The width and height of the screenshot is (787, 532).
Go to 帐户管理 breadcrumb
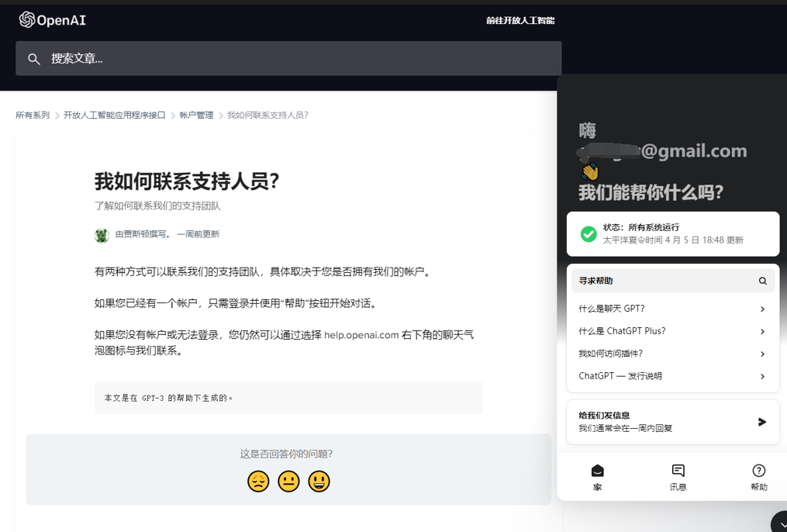point(197,116)
